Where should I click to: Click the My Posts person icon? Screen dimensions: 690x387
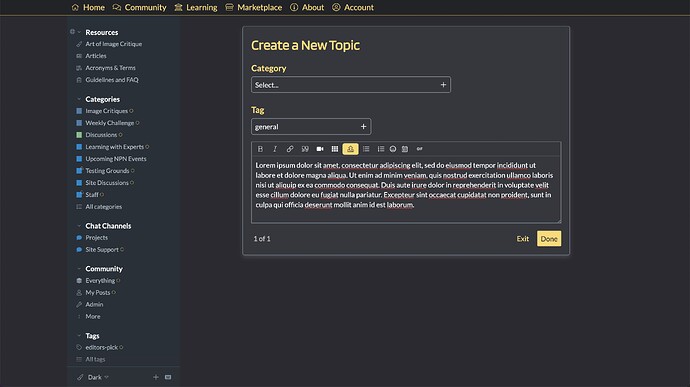click(79, 292)
